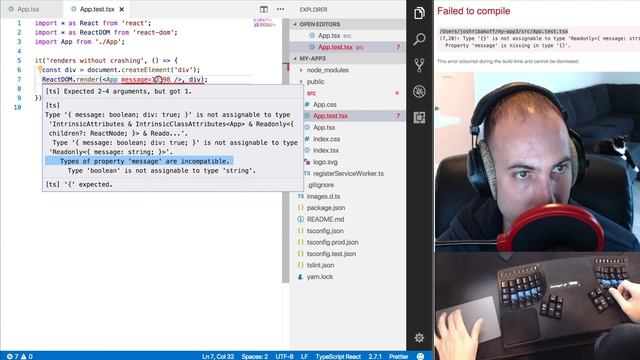Click the minimap preview in editor
The width and height of the screenshot is (640, 360).
click(264, 22)
